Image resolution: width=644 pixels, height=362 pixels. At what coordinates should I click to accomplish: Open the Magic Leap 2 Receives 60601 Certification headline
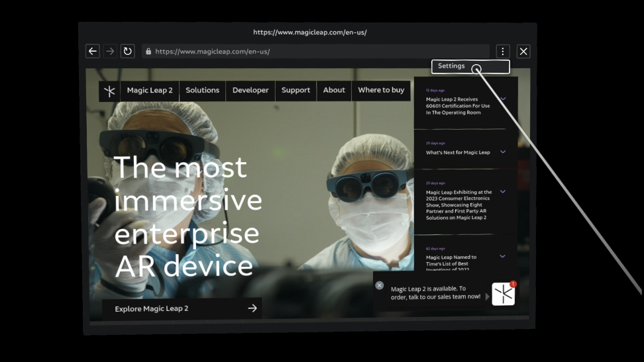(x=458, y=106)
